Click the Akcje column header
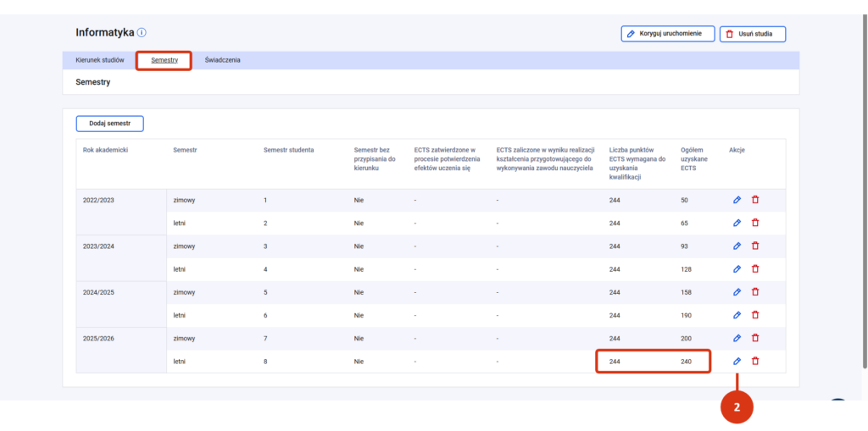The height and width of the screenshot is (431, 868). (x=737, y=150)
